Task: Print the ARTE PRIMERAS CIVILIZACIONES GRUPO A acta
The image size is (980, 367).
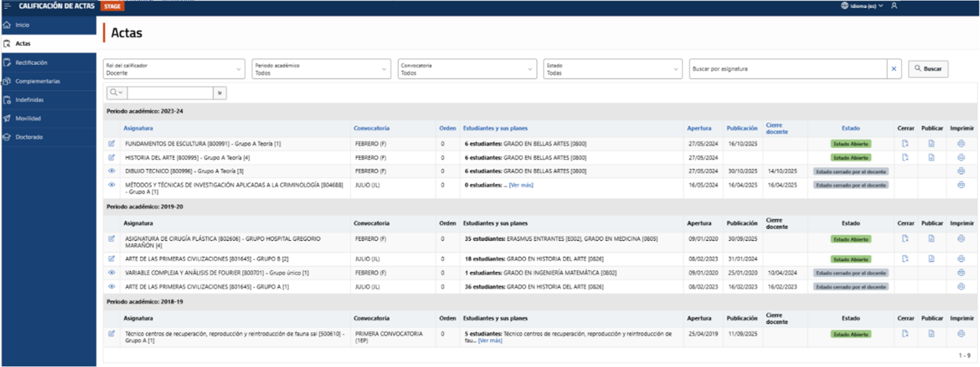Action: coord(961,286)
